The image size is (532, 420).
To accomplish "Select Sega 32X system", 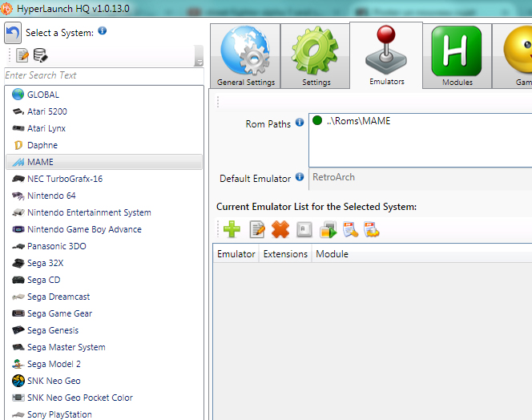I will click(x=104, y=263).
